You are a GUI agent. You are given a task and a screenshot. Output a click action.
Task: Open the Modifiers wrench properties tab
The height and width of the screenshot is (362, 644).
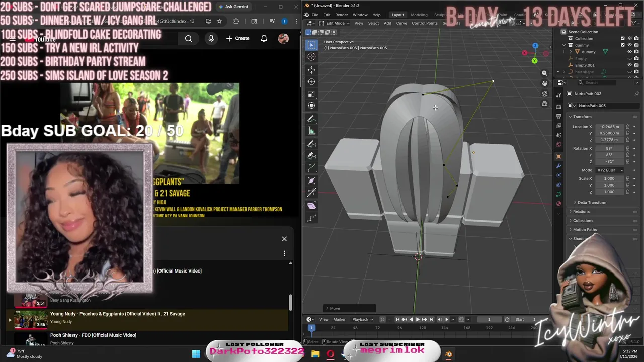[558, 166]
